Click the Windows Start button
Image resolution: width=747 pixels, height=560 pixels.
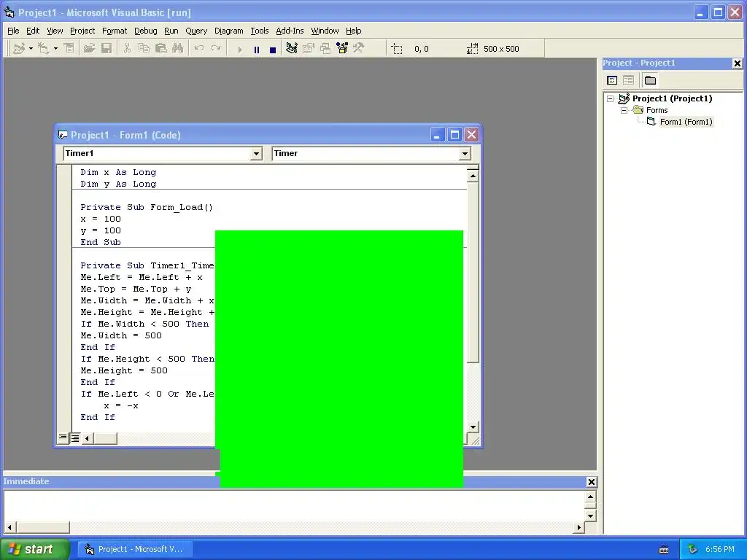coord(34,549)
